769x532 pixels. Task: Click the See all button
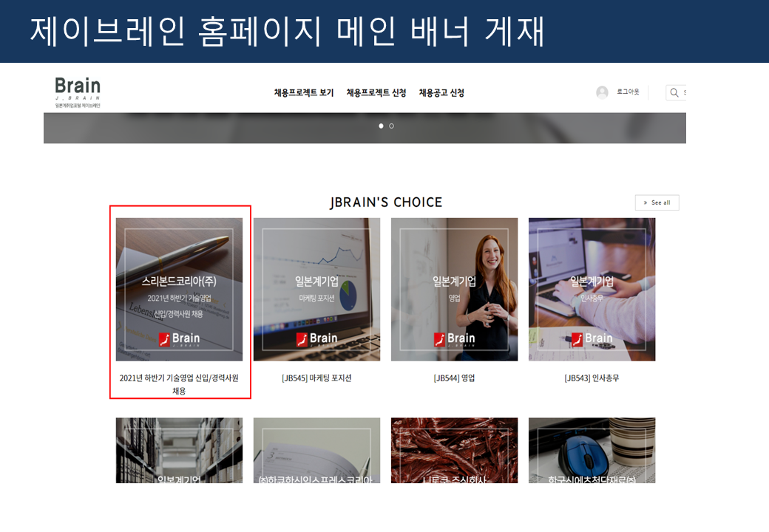point(657,202)
